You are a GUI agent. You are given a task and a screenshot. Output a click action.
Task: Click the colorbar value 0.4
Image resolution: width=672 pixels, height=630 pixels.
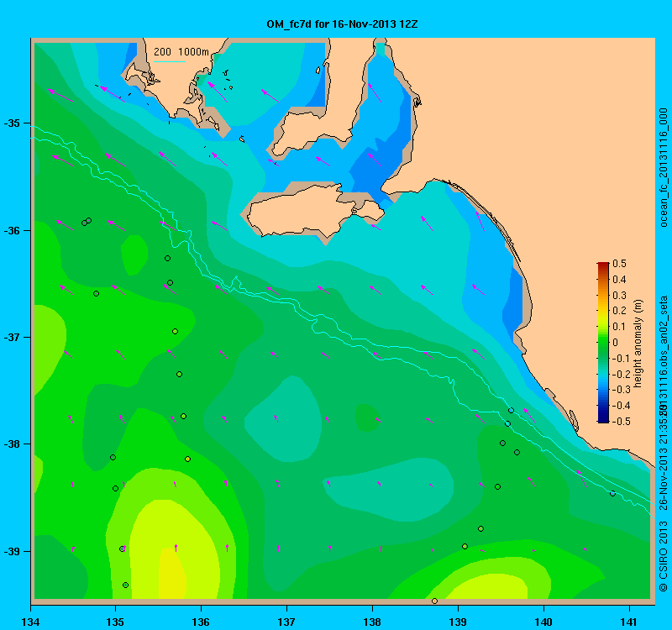(x=619, y=280)
